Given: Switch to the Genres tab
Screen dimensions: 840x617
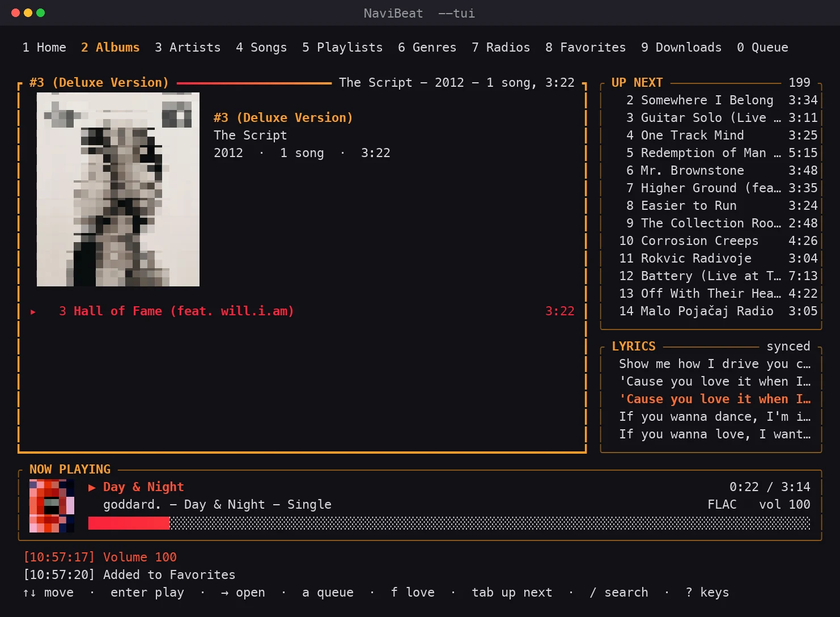Looking at the screenshot, I should [x=427, y=47].
